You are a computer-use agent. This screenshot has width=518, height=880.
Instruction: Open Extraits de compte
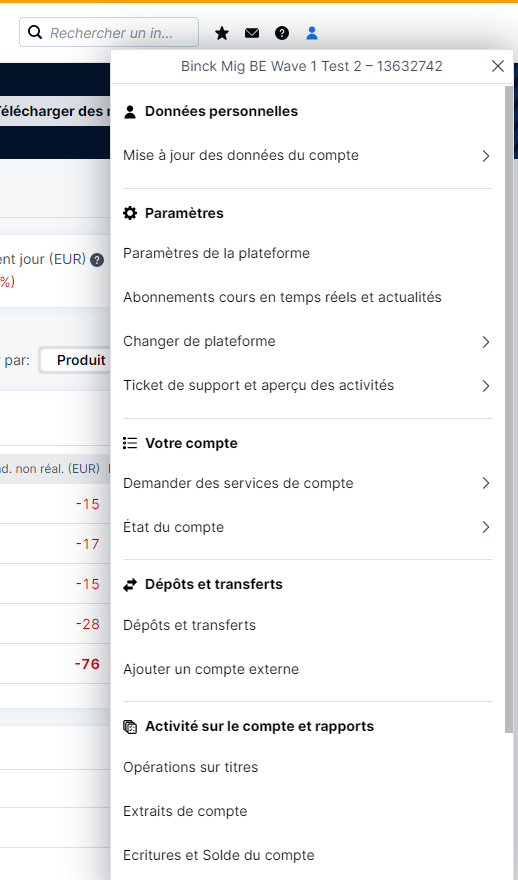185,811
